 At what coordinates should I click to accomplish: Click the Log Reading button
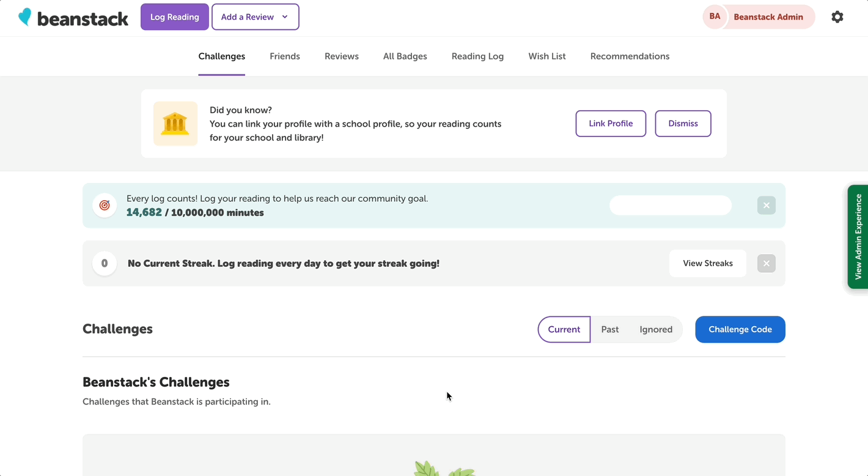tap(174, 17)
